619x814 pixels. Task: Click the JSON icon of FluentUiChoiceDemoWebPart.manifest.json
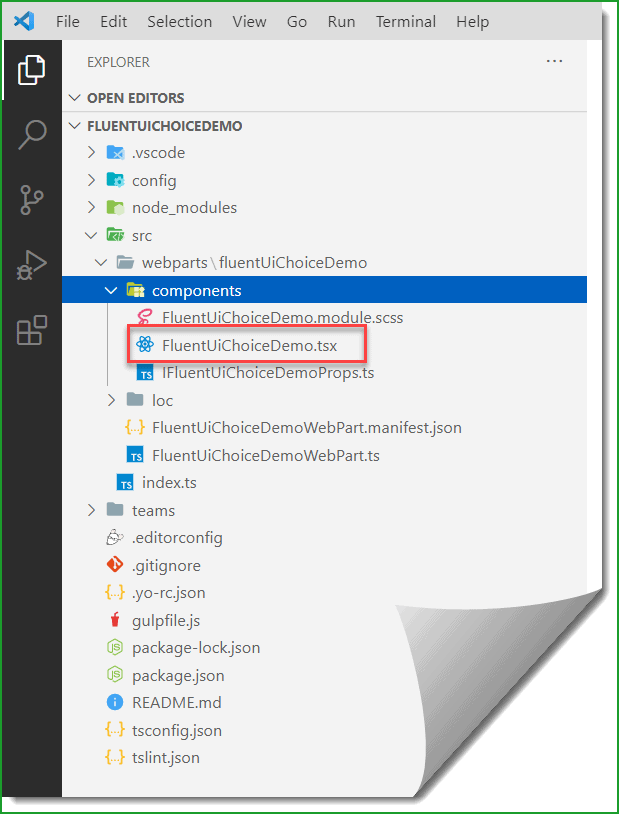tap(135, 428)
